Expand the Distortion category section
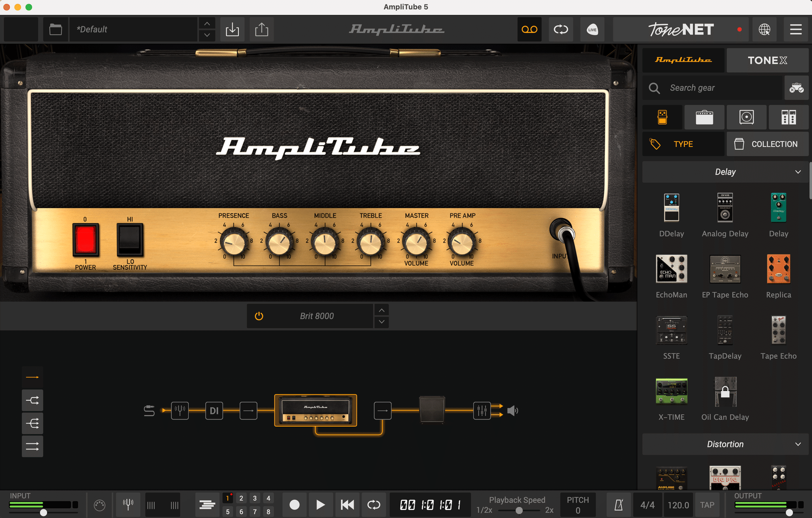Screen dimensions: 812x518 pyautogui.click(x=798, y=444)
